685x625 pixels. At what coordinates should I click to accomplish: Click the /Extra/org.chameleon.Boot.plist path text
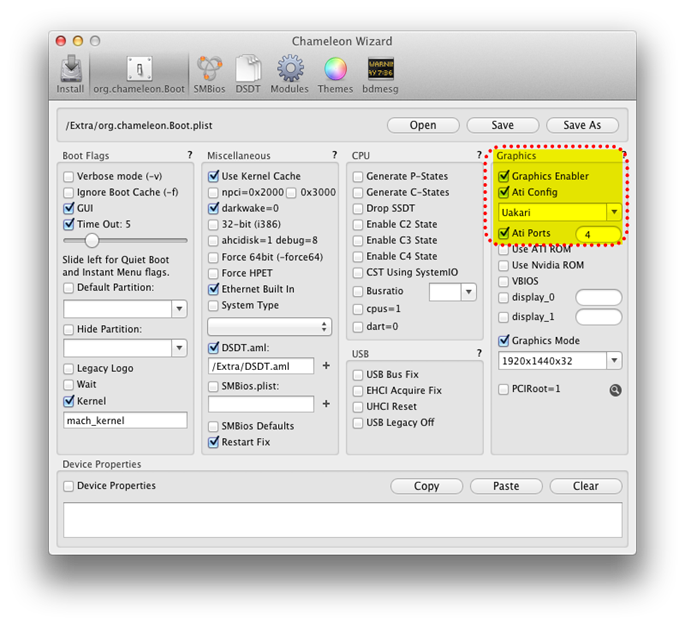pos(139,126)
